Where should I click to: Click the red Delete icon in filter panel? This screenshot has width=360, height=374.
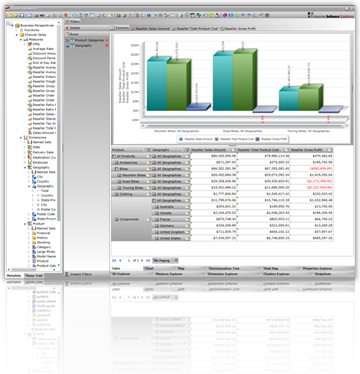pyautogui.click(x=67, y=28)
